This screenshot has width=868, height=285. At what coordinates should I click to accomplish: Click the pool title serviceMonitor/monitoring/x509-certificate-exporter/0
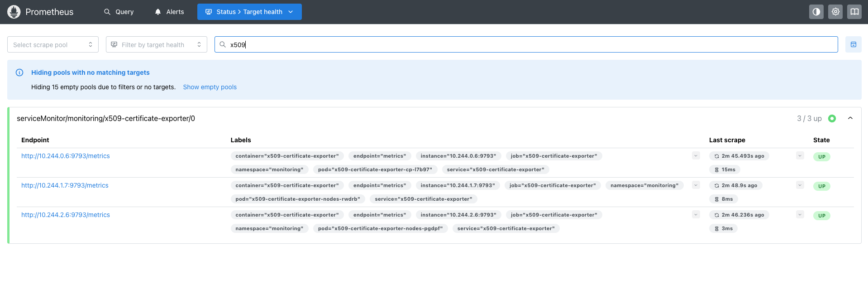[x=106, y=118]
